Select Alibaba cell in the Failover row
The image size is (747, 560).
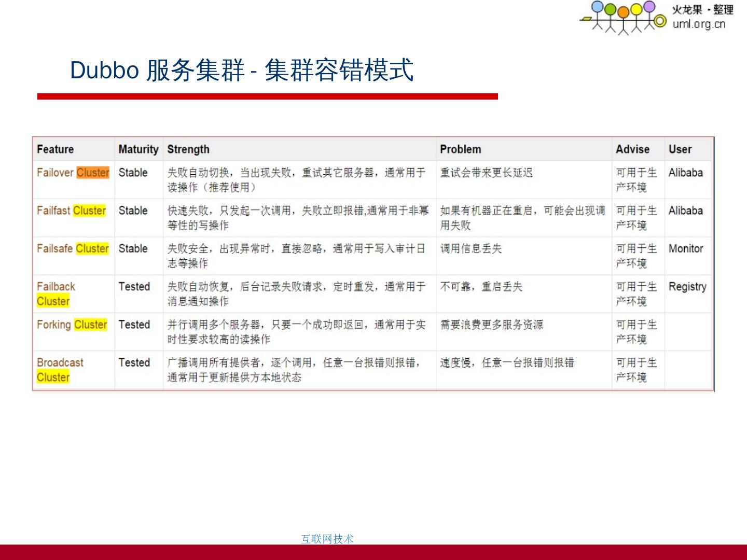[x=685, y=173]
